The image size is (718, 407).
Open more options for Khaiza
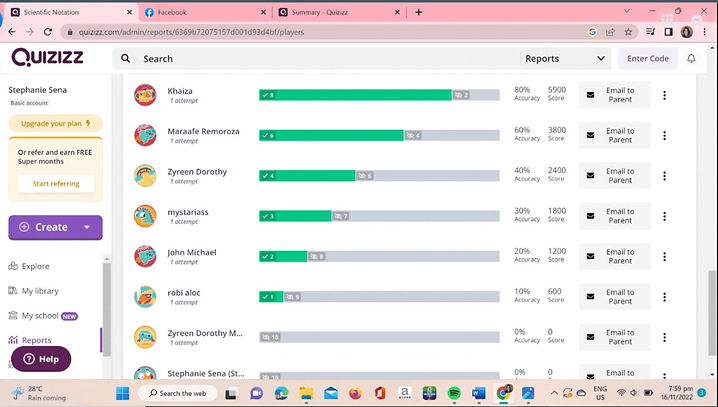[664, 95]
